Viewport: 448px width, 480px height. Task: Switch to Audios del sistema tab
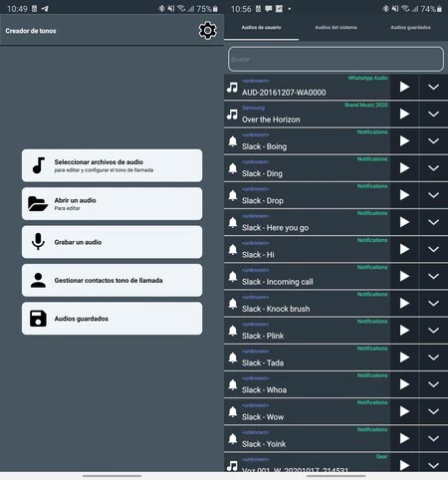pyautogui.click(x=336, y=28)
